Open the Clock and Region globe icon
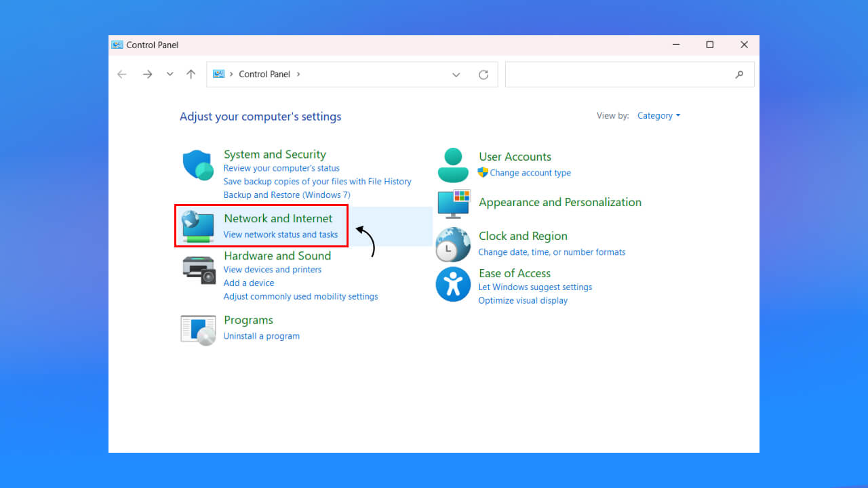Viewport: 868px width, 488px height. 453,245
